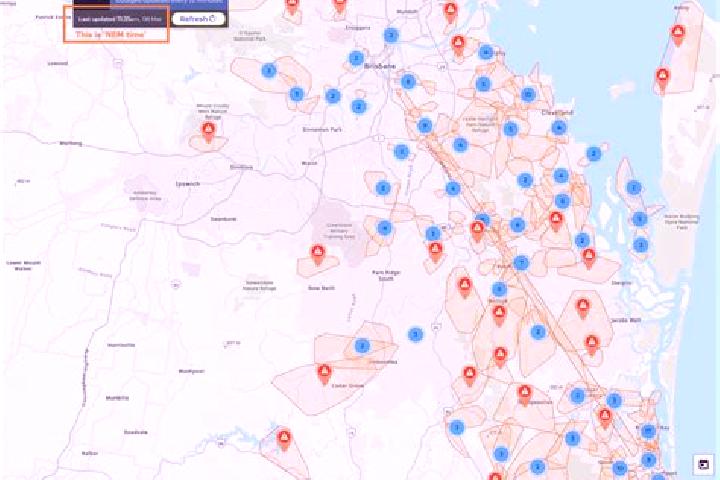
Task: Click the red outage marker left of Jacobs Well
Action: tap(583, 308)
